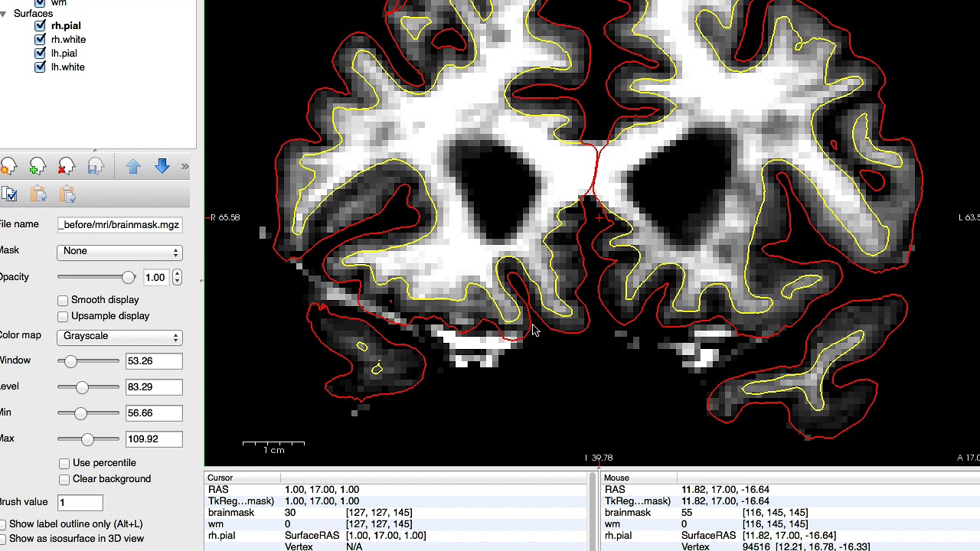The height and width of the screenshot is (551, 980).
Task: Click the Max slider track
Action: (88, 439)
